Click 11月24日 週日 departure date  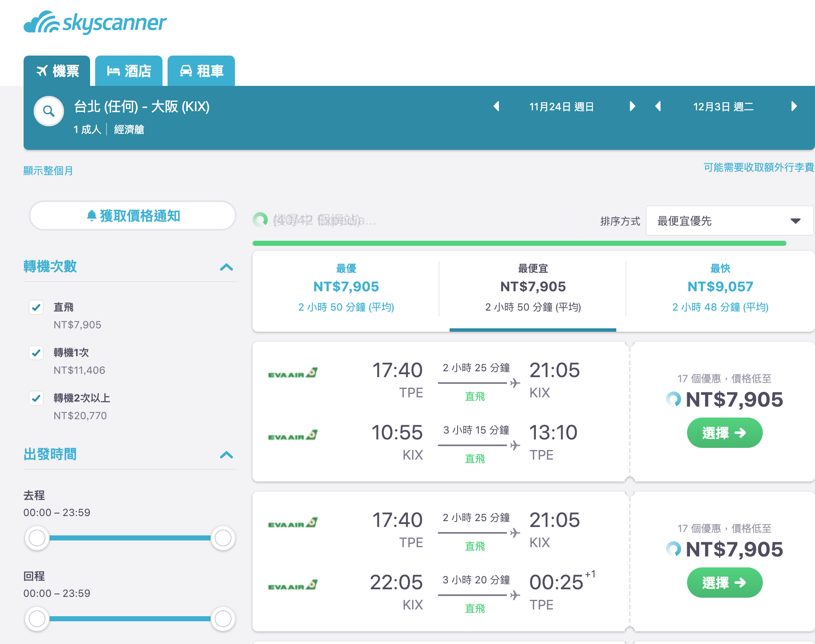coord(562,106)
